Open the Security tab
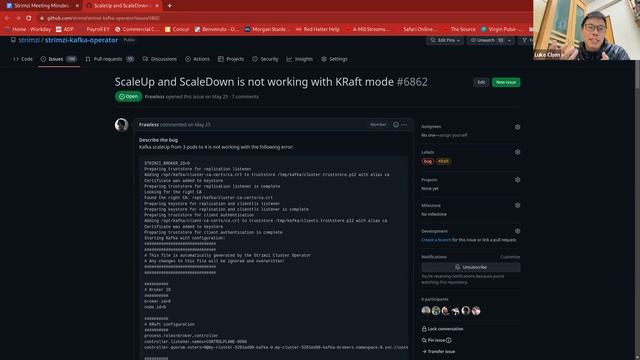The width and height of the screenshot is (640, 360). pyautogui.click(x=265, y=59)
